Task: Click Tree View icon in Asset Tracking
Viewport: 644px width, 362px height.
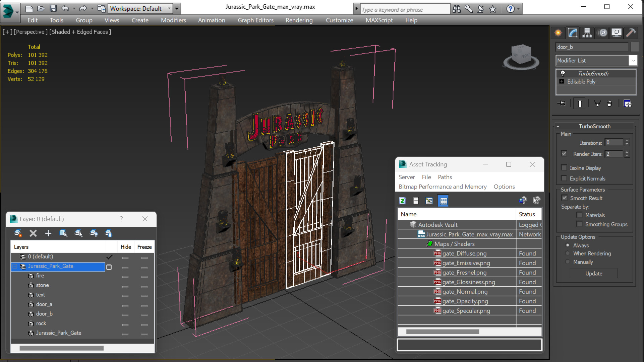Action: click(429, 201)
